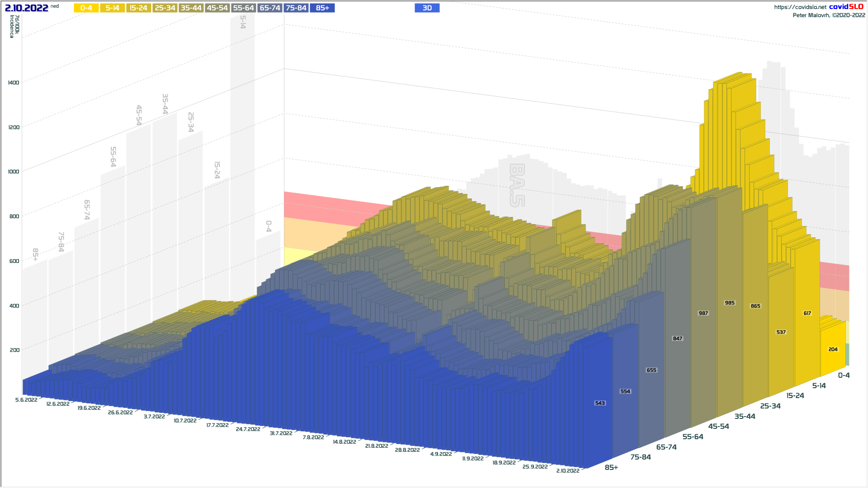The width and height of the screenshot is (868, 488).
Task: Toggle the 0-4 age group button
Action: point(86,8)
